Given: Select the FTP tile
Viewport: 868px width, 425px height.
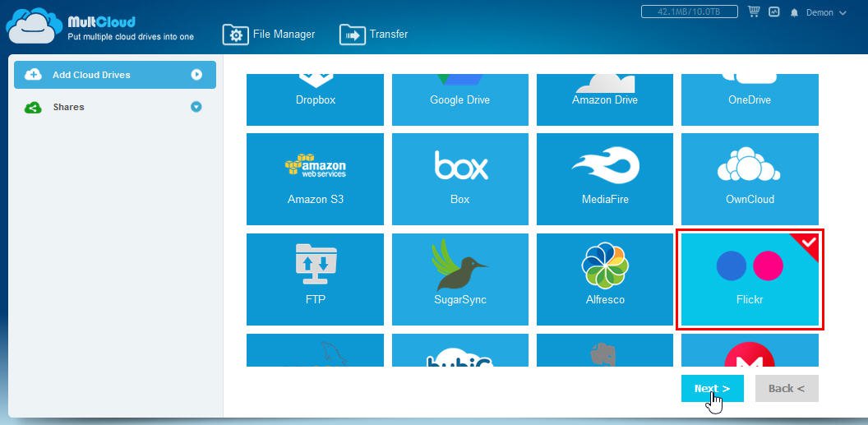Looking at the screenshot, I should [x=315, y=279].
